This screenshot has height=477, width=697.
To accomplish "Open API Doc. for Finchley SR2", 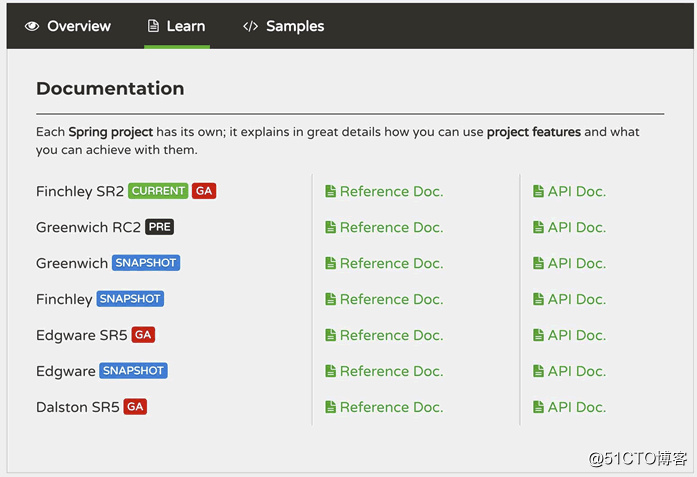I will [569, 191].
